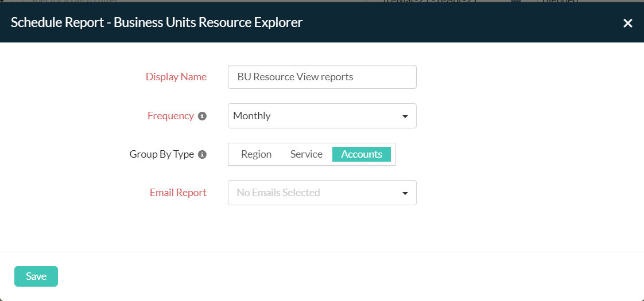Click the Group By Type label
This screenshot has height=301, width=644.
(x=162, y=154)
